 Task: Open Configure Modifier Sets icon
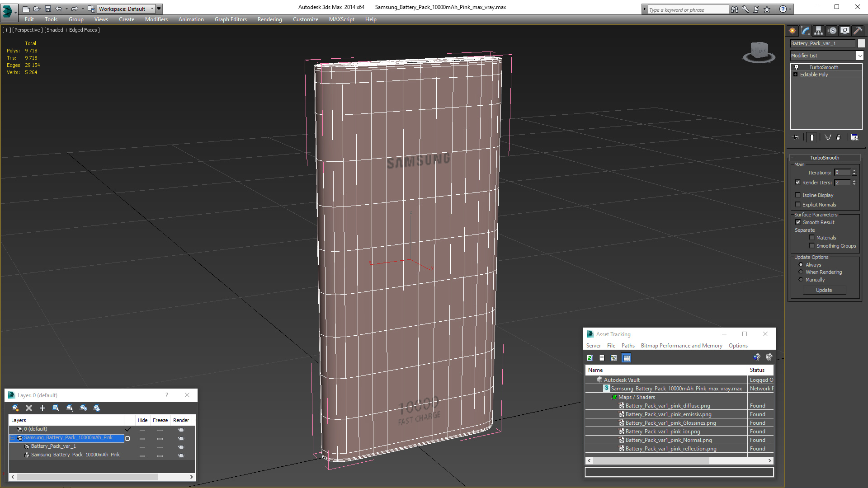pos(854,137)
